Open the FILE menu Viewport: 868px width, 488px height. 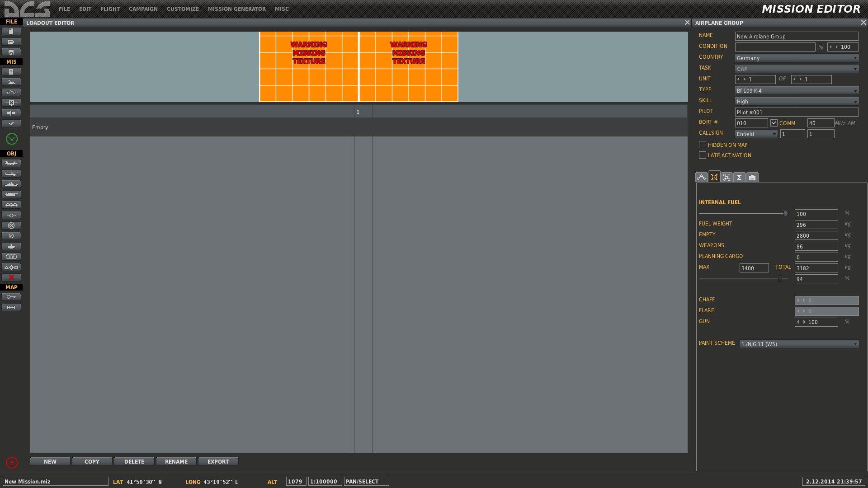(64, 9)
